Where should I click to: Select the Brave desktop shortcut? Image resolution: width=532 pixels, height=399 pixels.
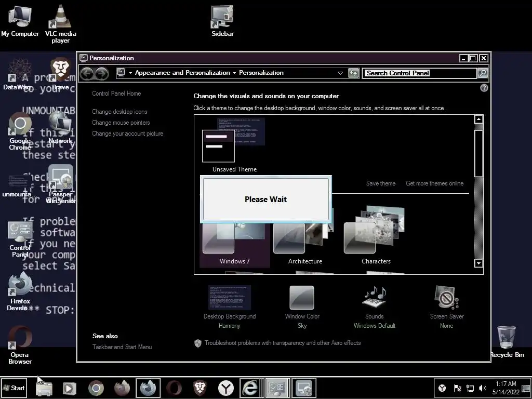60,74
